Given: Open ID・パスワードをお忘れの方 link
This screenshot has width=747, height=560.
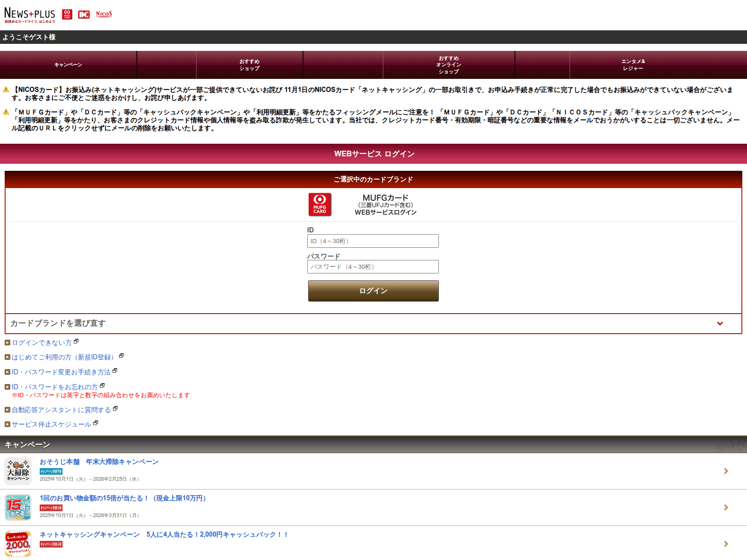Looking at the screenshot, I should [55, 387].
